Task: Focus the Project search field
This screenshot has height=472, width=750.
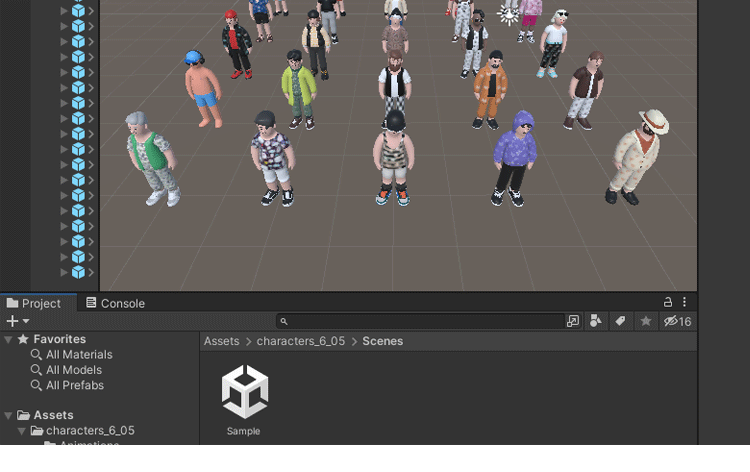Action: click(421, 321)
